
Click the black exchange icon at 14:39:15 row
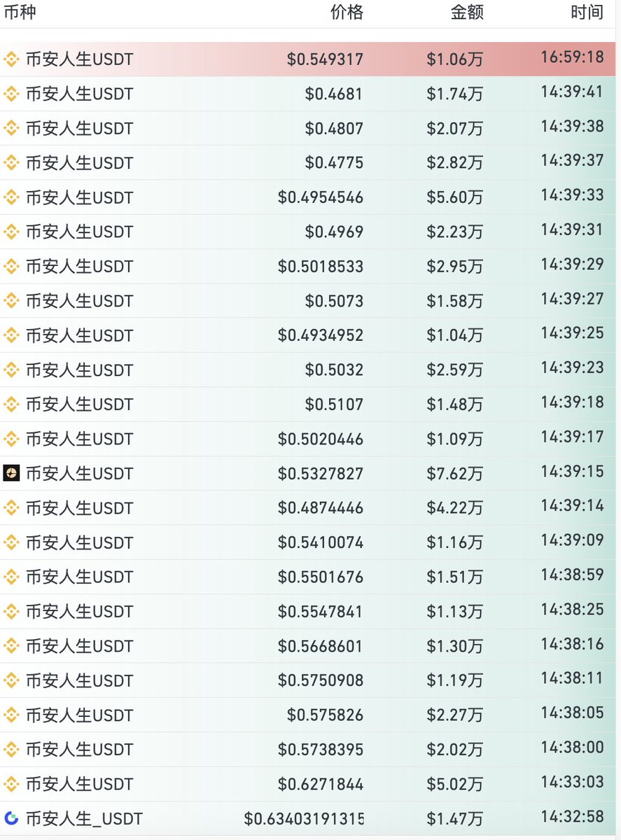pyautogui.click(x=11, y=473)
